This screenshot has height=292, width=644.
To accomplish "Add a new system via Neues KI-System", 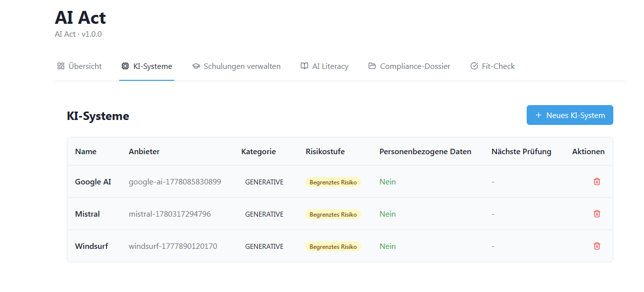I will pos(570,115).
